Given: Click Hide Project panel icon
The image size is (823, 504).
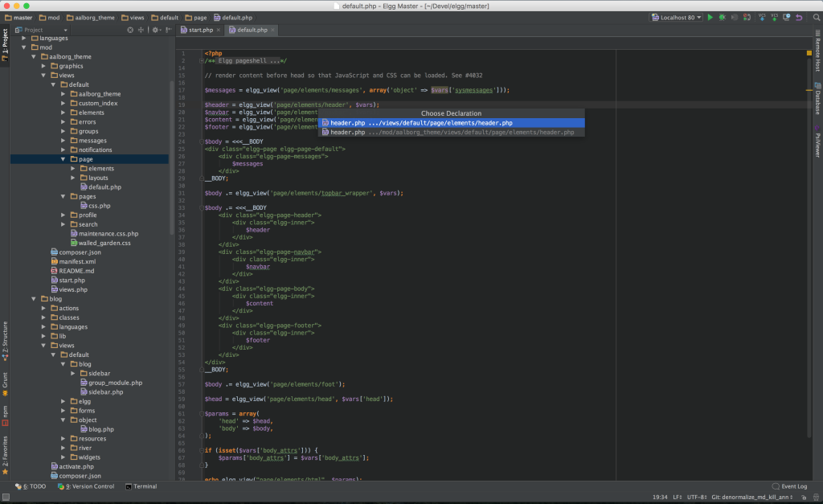Looking at the screenshot, I should pos(169,30).
